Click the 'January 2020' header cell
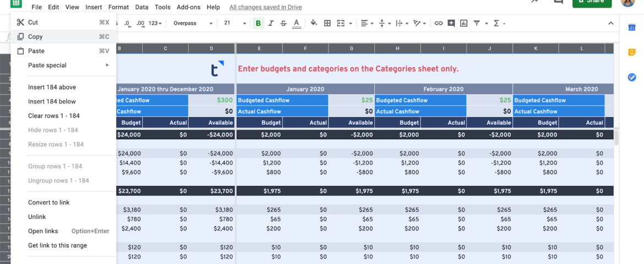The image size is (644, 264). click(305, 89)
